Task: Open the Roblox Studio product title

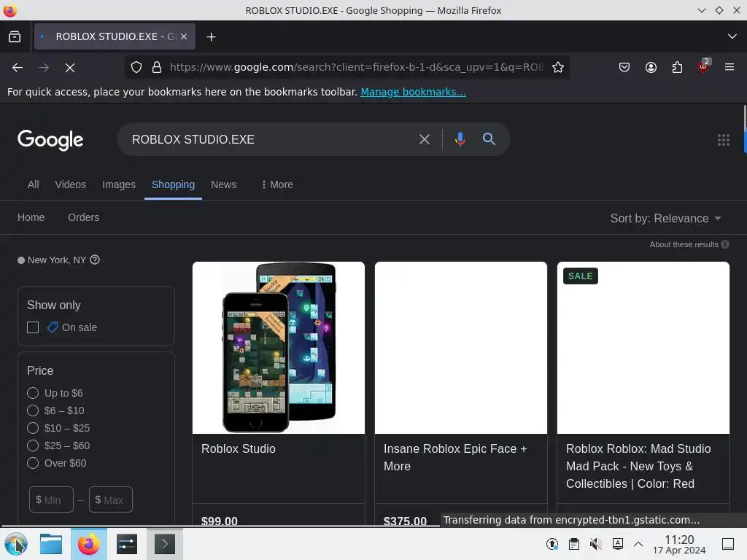Action: (x=239, y=449)
